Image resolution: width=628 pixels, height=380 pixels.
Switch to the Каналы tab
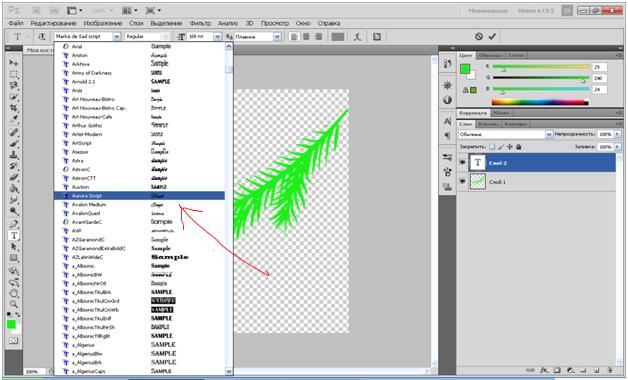(x=488, y=124)
